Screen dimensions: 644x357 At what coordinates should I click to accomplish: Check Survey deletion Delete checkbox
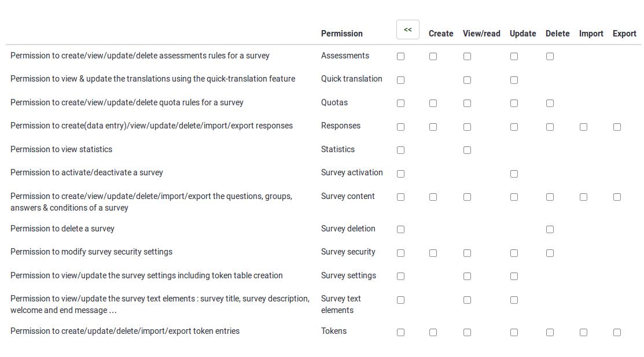[x=550, y=230]
